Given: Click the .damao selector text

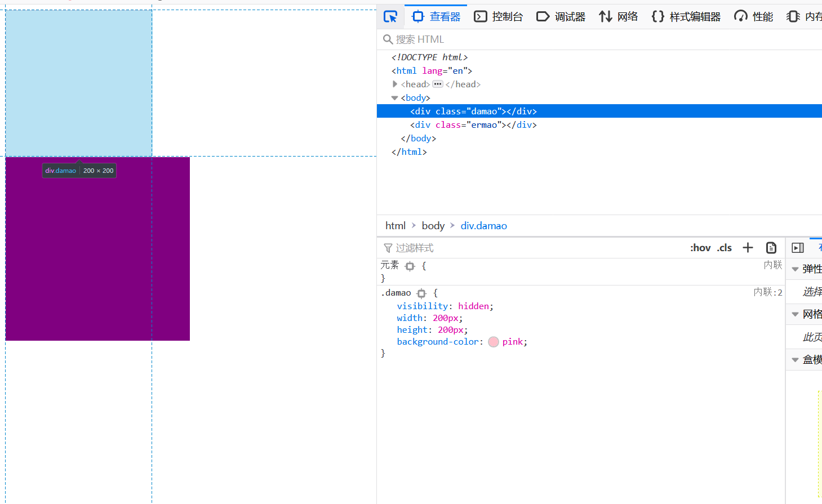Looking at the screenshot, I should point(397,293).
